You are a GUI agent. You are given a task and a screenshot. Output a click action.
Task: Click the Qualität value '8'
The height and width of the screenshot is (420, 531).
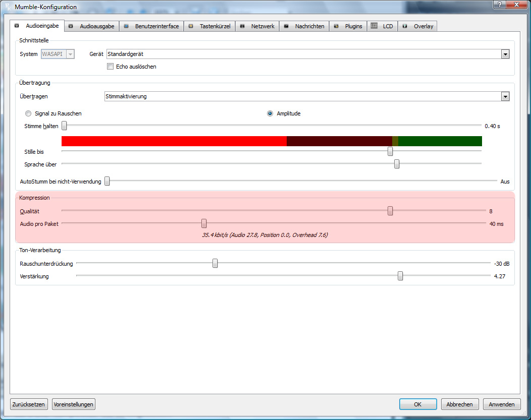point(491,211)
